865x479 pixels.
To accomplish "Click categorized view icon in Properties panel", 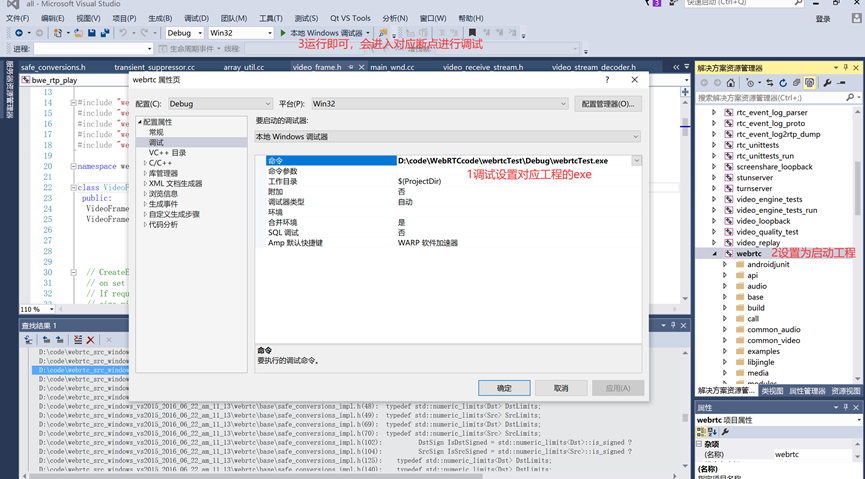I will pos(701,432).
